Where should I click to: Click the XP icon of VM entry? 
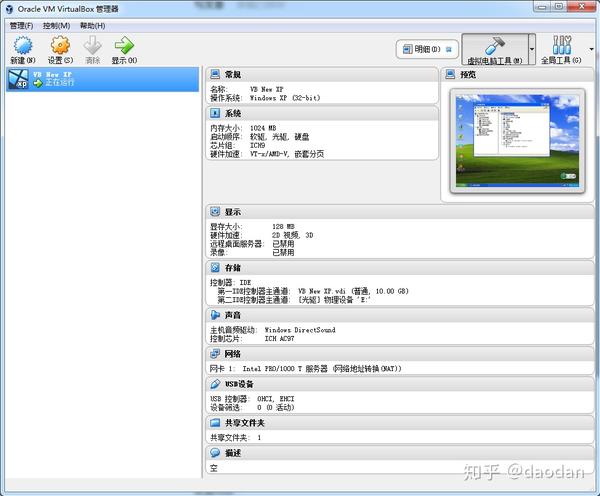[18, 79]
